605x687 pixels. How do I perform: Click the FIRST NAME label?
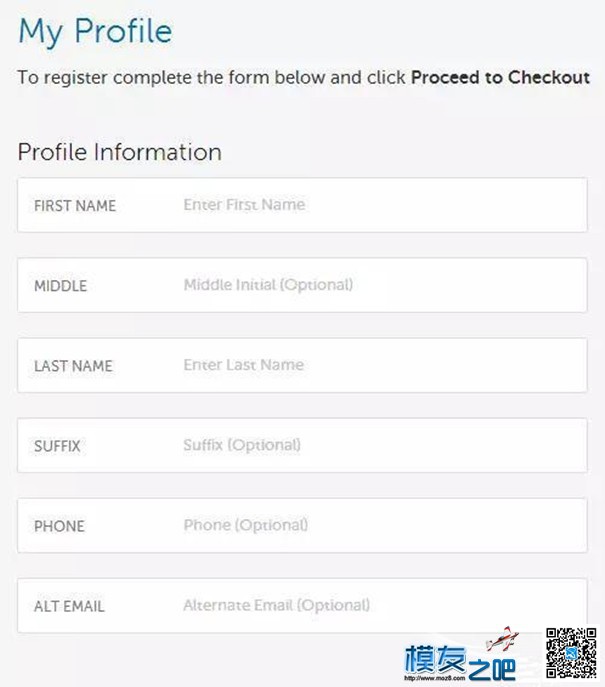(x=75, y=206)
